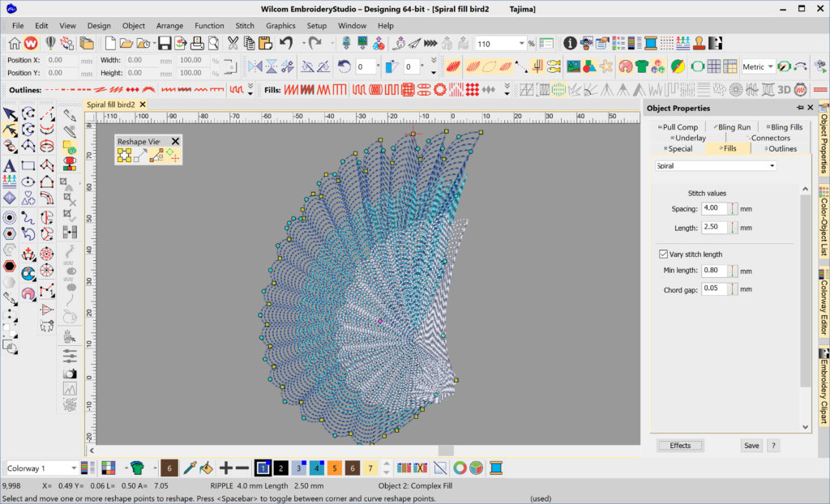Select the lettering 'A' tool
The width and height of the screenshot is (830, 504).
pos(10,165)
